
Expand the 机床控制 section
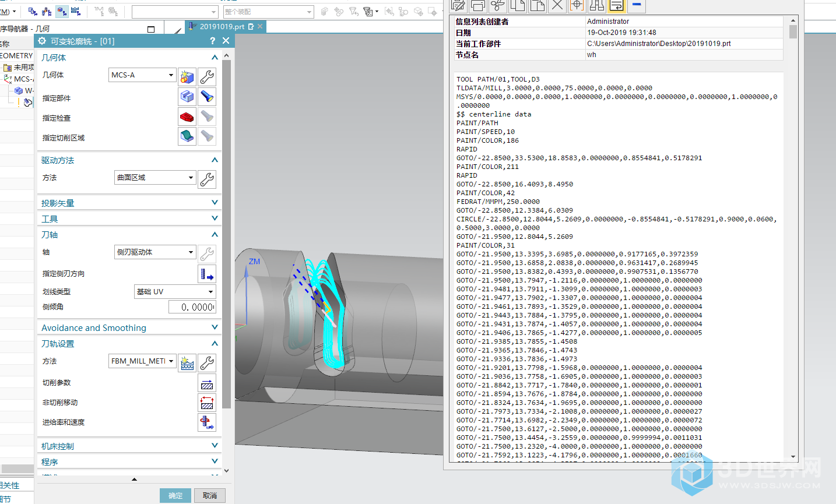(215, 445)
